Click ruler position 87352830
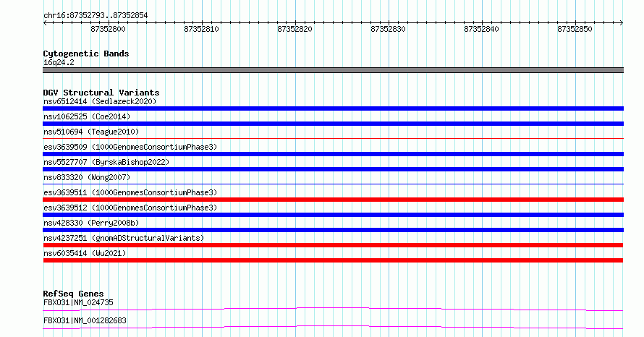The image size is (644, 337). (388, 29)
